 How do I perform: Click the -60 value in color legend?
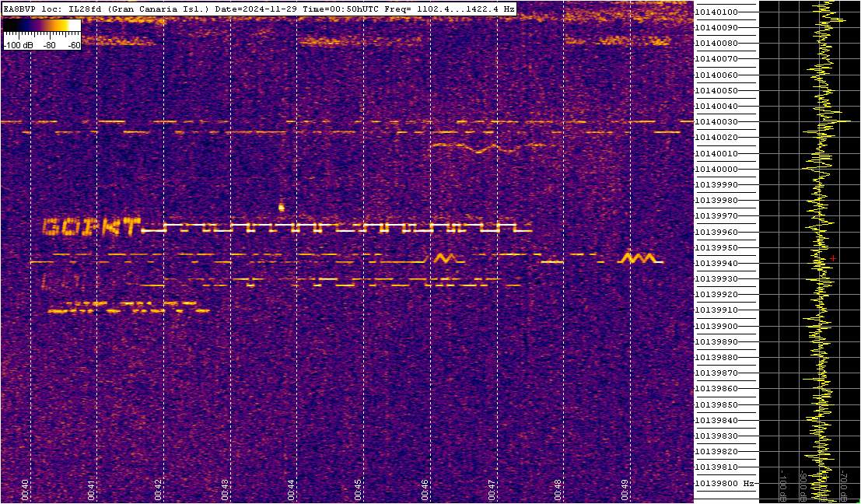click(x=72, y=46)
